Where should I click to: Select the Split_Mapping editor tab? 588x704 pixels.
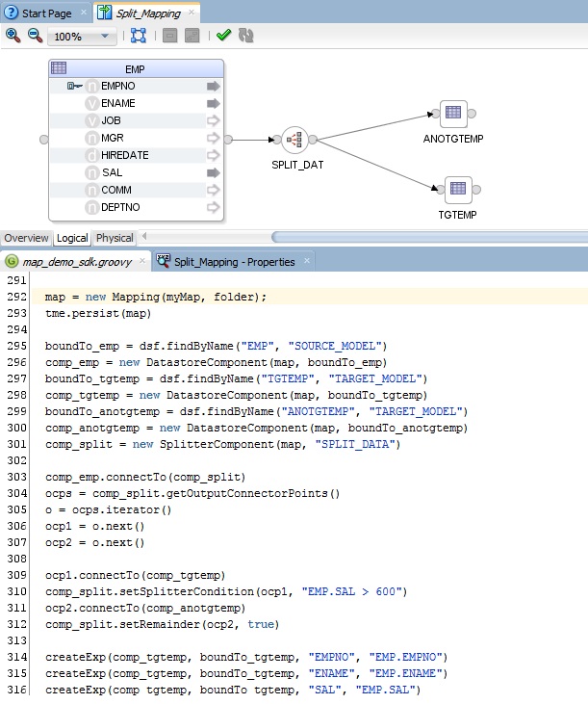pyautogui.click(x=148, y=13)
